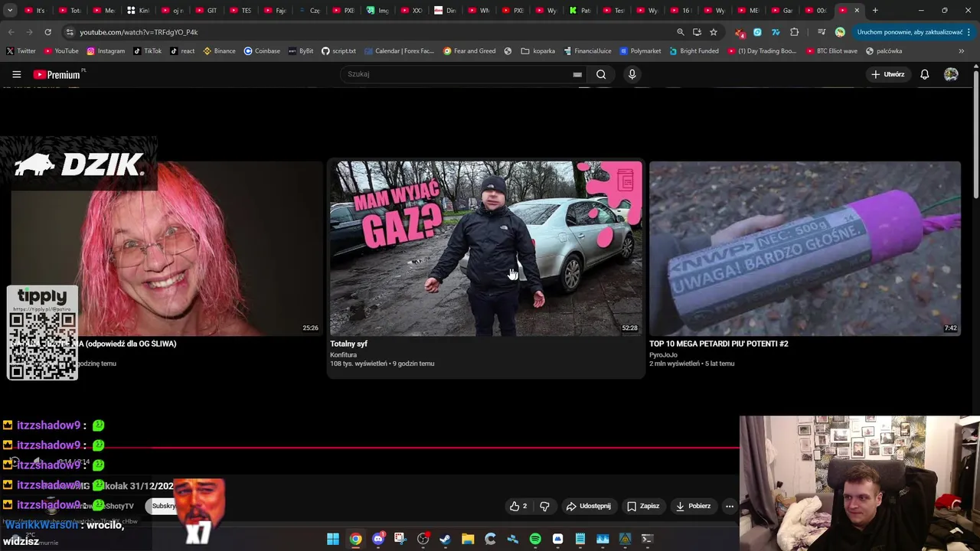
Task: Open the BTC Elliot wave bookmark
Action: [831, 51]
